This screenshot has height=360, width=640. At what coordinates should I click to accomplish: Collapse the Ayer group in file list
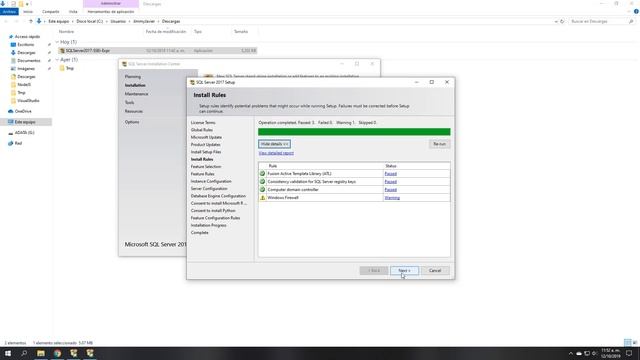pos(57,60)
